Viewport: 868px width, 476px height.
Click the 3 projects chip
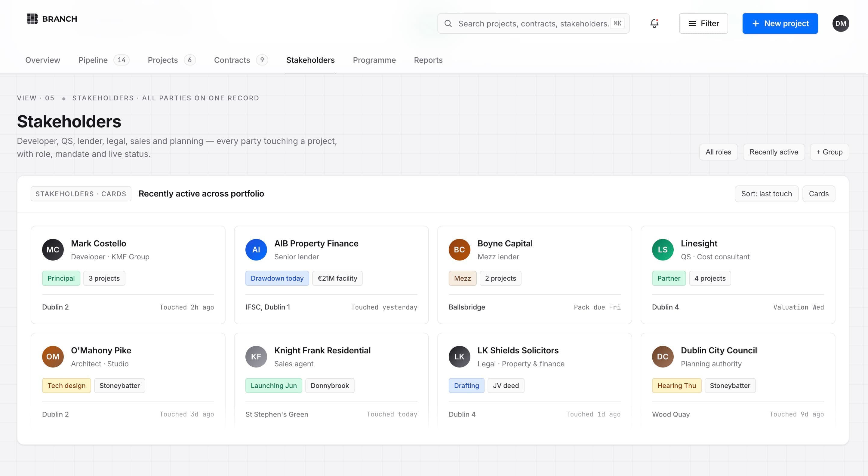104,278
